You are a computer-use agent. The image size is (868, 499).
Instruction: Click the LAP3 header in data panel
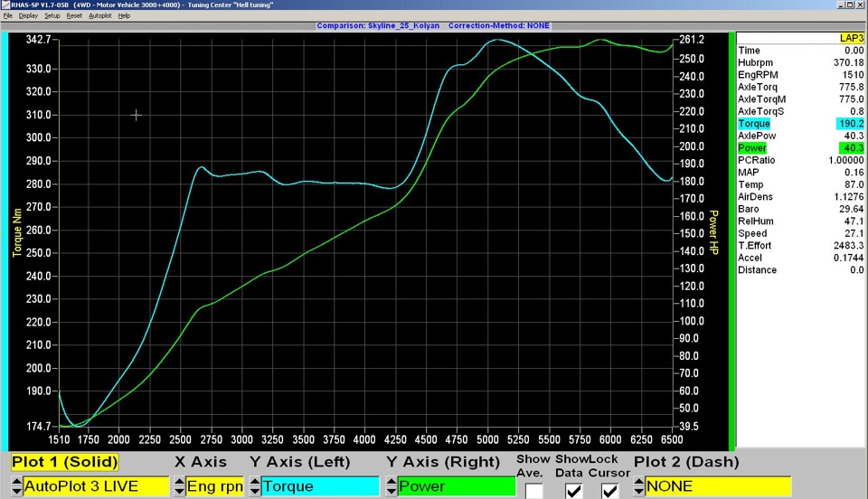coord(852,38)
